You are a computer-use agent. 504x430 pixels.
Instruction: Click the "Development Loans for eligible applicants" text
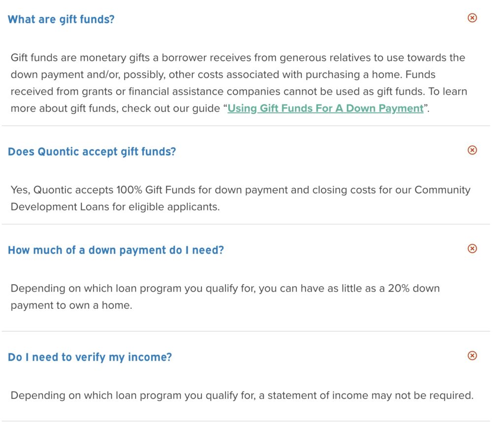click(115, 207)
